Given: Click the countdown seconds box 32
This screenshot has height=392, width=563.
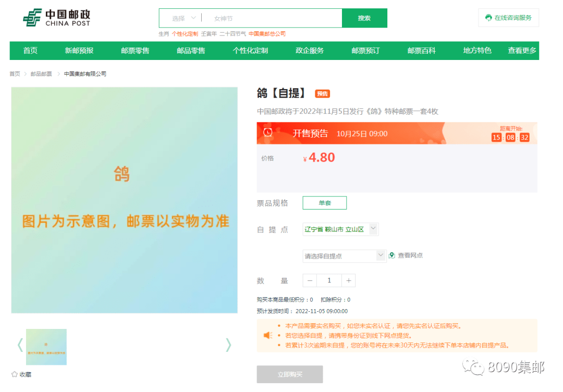Looking at the screenshot, I should click(x=524, y=138).
